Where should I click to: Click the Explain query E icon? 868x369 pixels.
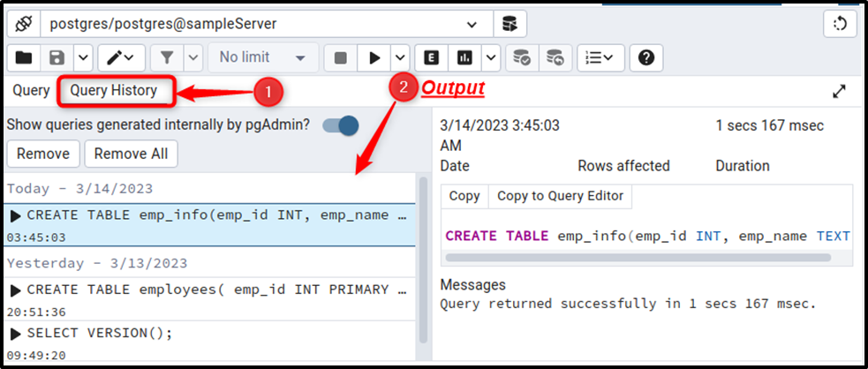431,57
